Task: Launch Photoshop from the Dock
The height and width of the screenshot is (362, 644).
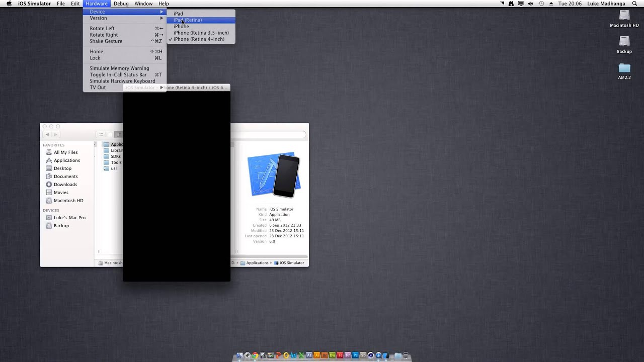Action: (x=356, y=355)
